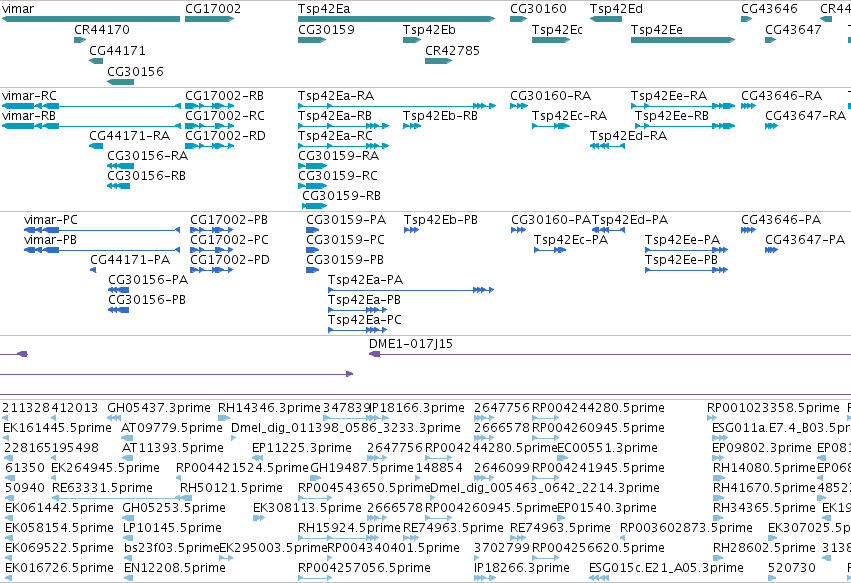
Task: Select the Tsp42Ea-RC transcript label
Action: pyautogui.click(x=335, y=136)
